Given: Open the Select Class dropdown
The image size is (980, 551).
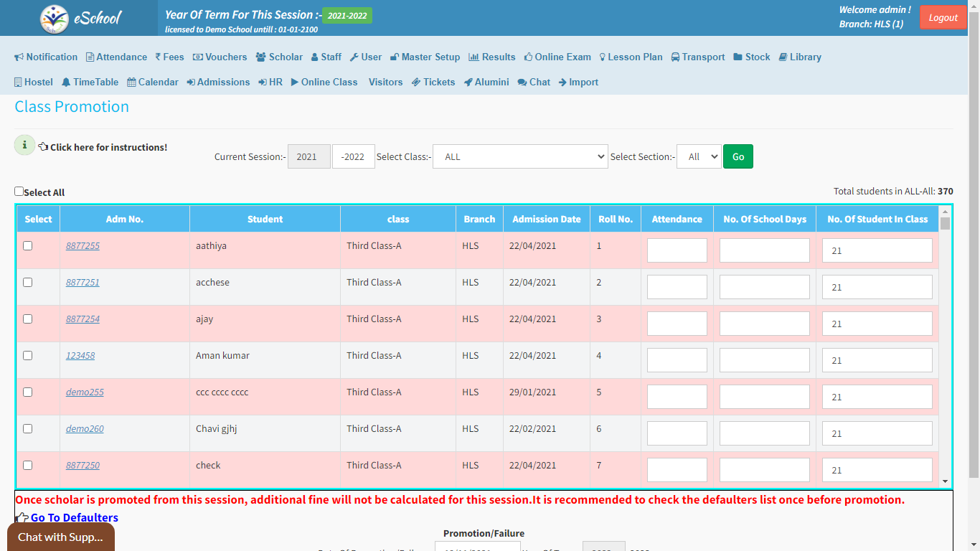Looking at the screenshot, I should [520, 156].
